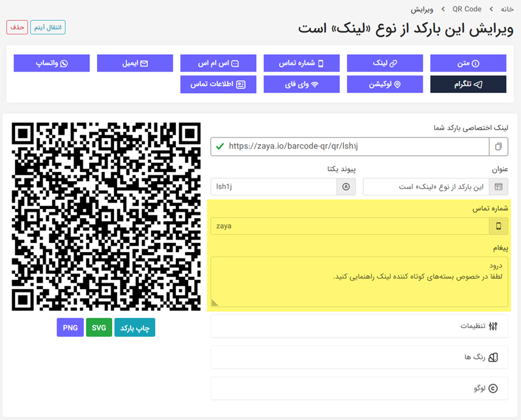Download barcode as PNG
Viewport: 521px width, 420px height.
(70, 328)
